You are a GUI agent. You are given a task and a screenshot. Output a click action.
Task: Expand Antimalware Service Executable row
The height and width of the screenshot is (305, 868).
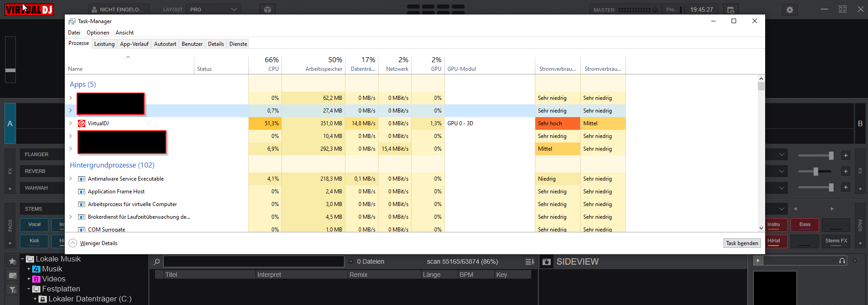71,179
